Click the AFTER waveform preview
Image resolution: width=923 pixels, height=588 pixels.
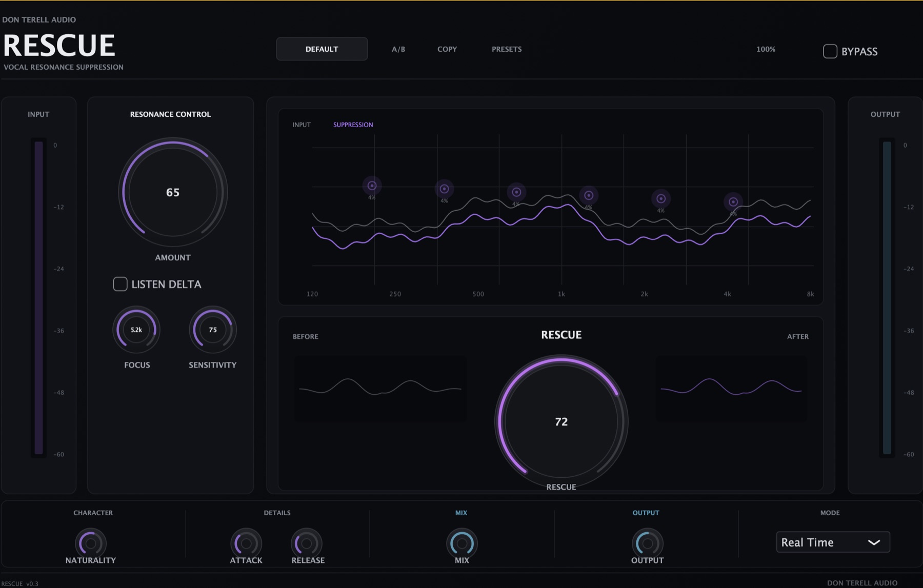(x=731, y=389)
